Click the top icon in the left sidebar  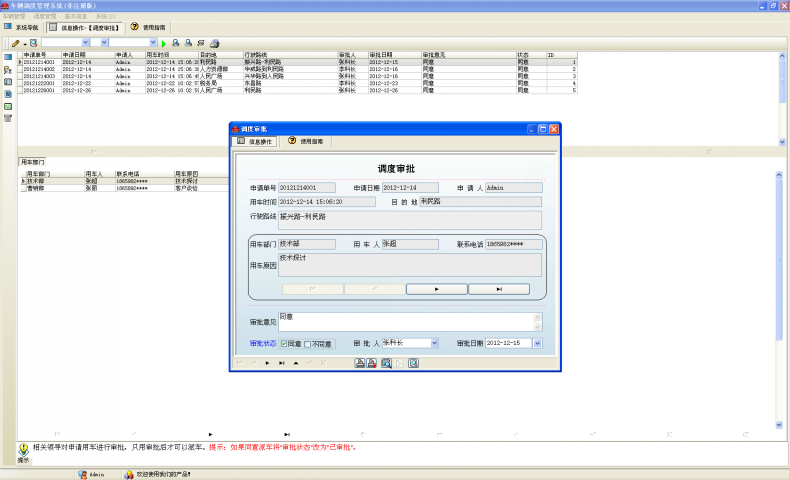[8, 57]
